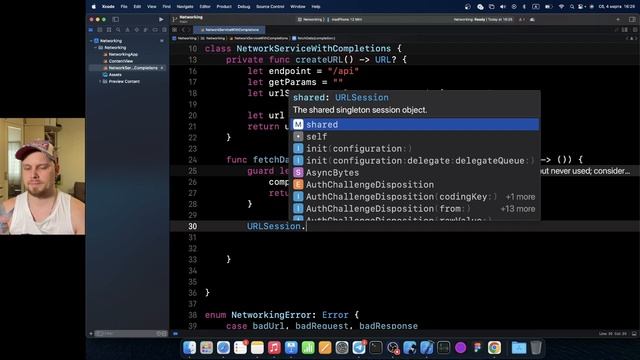Open jump bar fetchData(completion:) segment
Image resolution: width=640 pixels, height=360 pixels.
(313, 38)
